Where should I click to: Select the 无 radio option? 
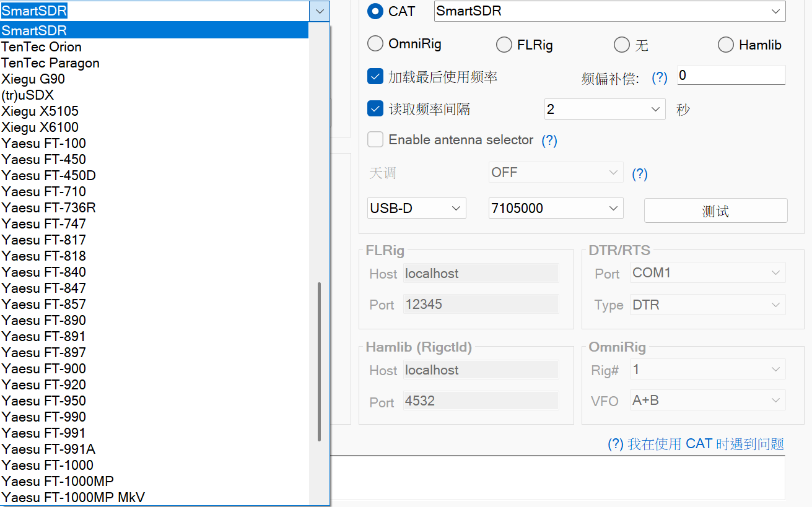click(x=622, y=45)
